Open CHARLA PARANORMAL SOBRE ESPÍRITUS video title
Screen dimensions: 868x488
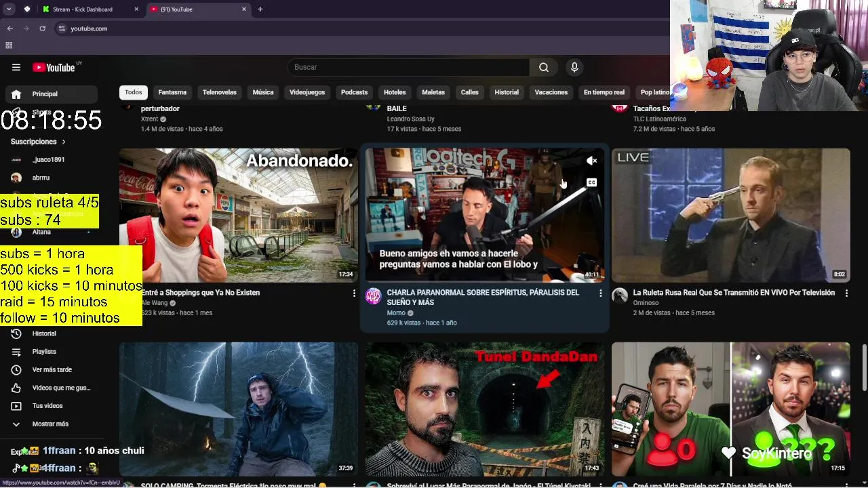483,298
